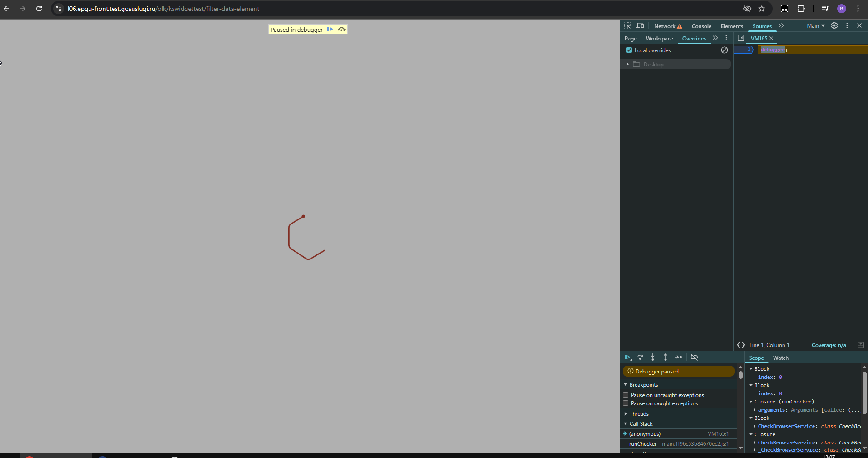Viewport: 868px width, 458px height.
Task: Resume script execution from the paused overlay
Action: 330,30
